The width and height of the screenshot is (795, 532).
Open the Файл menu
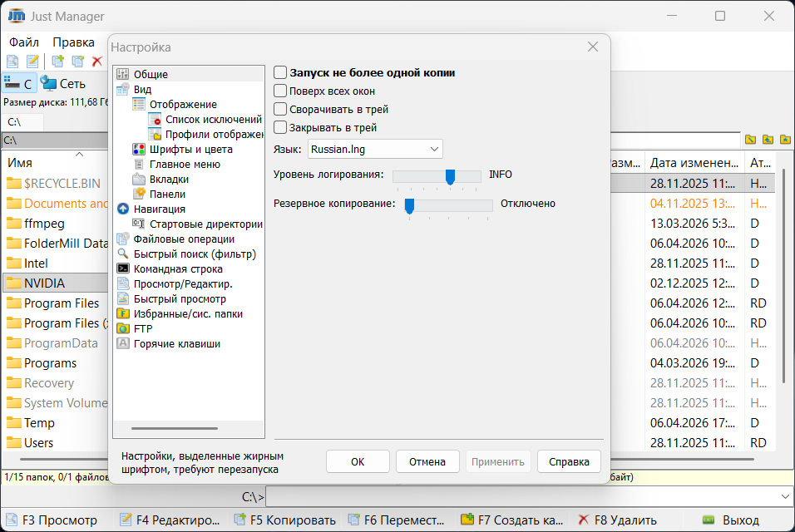24,42
